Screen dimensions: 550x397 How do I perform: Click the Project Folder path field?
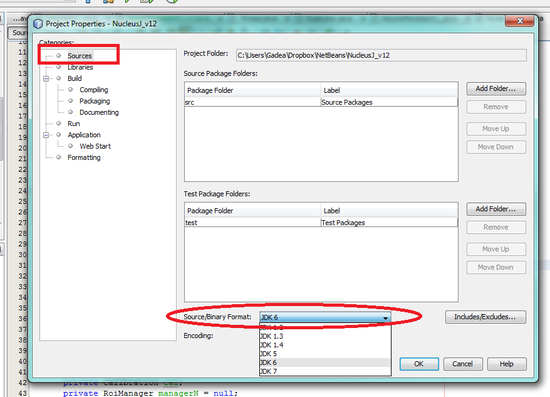pos(381,55)
